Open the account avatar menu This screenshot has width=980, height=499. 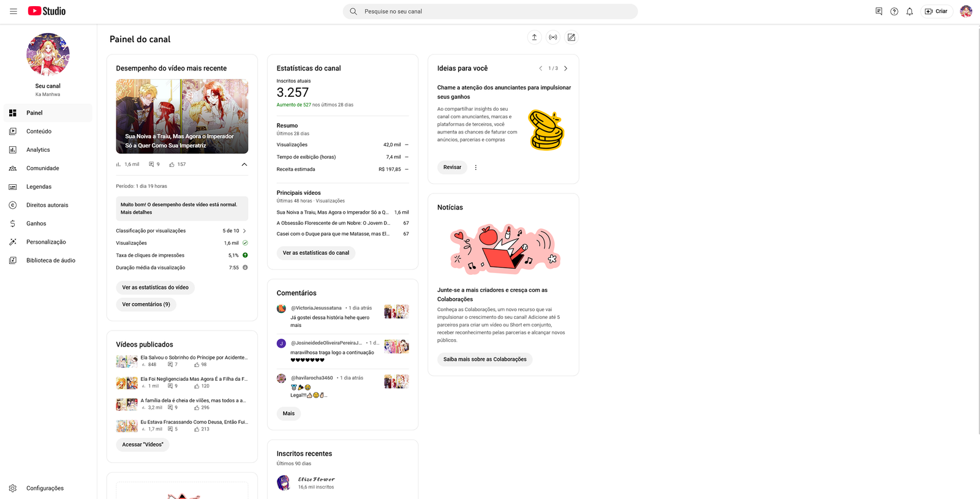966,11
